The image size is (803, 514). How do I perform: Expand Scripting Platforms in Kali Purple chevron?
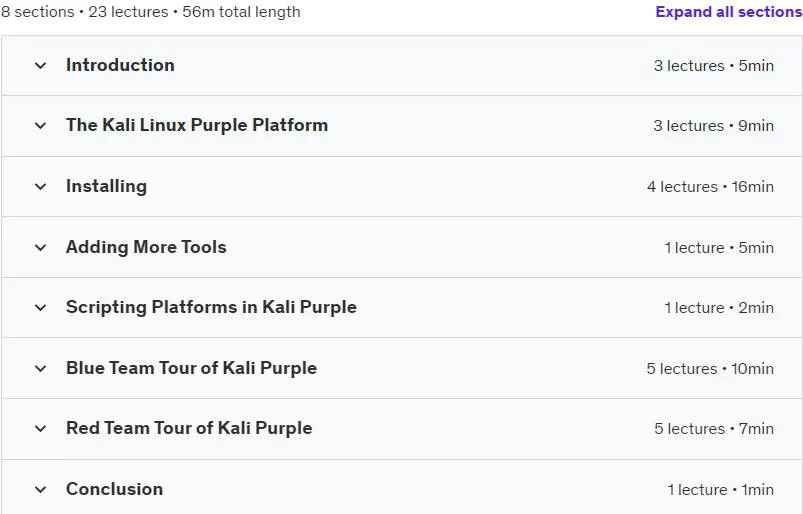coord(40,307)
